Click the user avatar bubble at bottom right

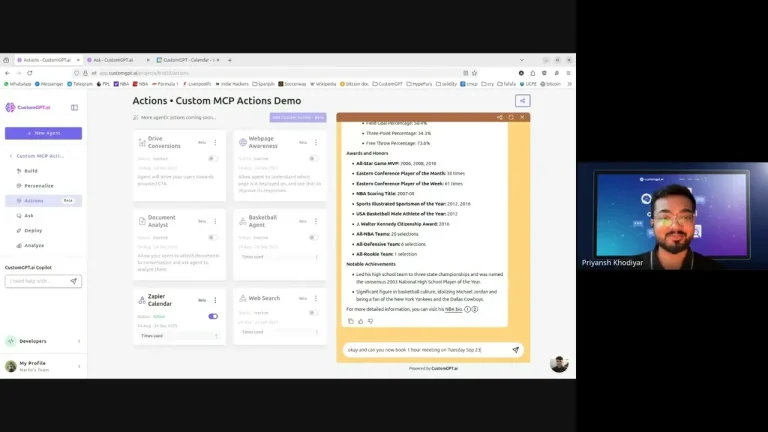[x=559, y=364]
